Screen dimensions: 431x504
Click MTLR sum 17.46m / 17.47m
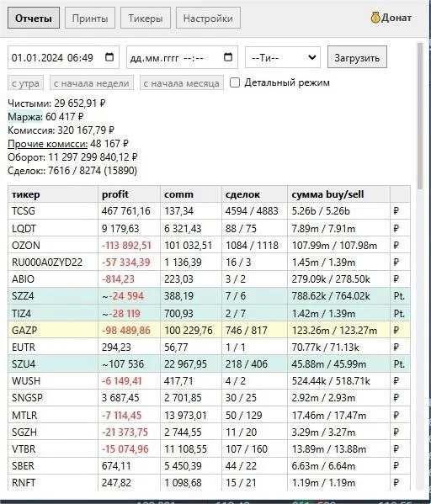click(x=328, y=416)
